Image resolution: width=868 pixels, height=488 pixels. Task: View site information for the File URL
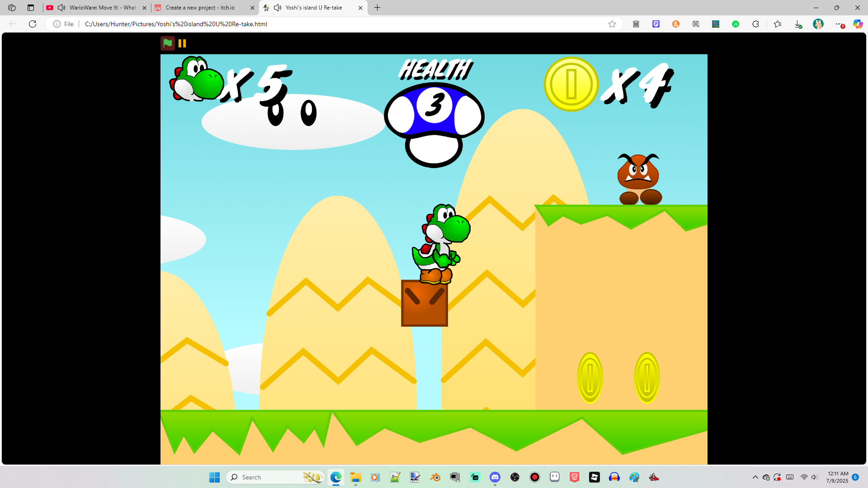[x=64, y=24]
